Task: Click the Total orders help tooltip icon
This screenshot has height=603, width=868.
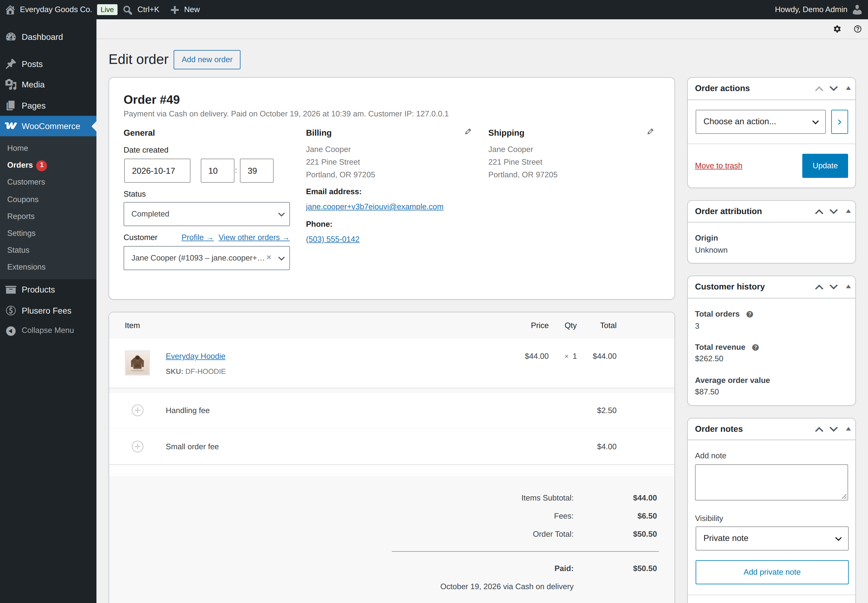Action: (x=750, y=314)
